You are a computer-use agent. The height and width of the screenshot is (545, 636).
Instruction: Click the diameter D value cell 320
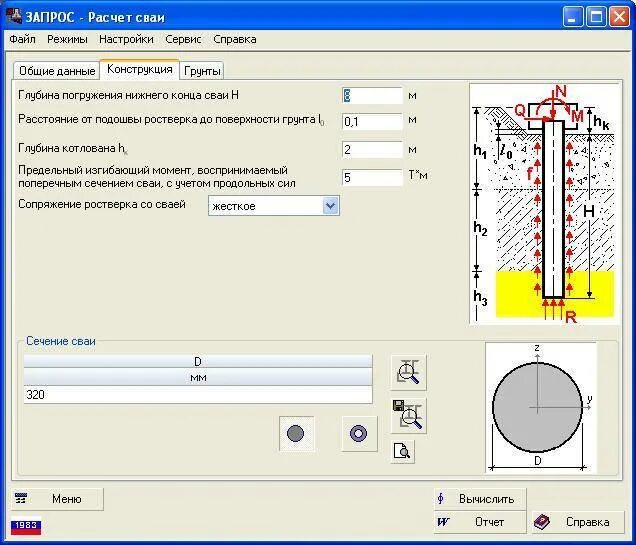tap(198, 395)
